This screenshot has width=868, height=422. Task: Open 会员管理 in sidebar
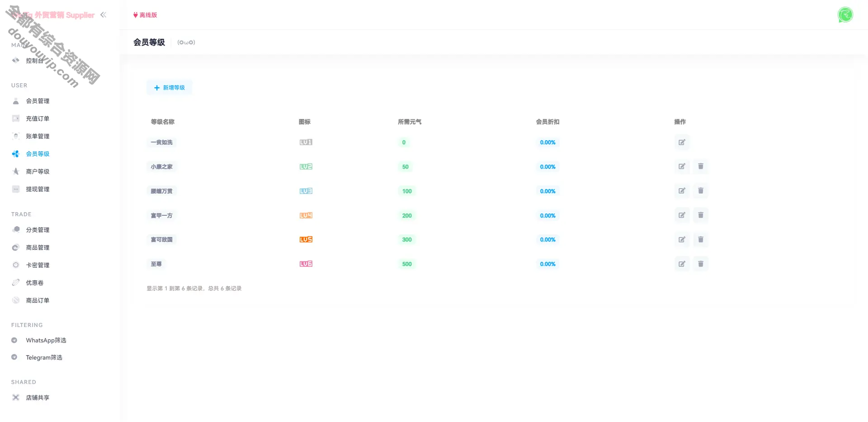point(38,101)
